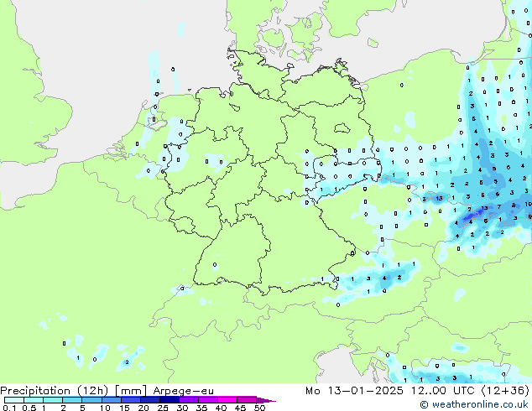532x411 pixels.
Task: Click the legend label '0.1'
Action: (x=9, y=408)
